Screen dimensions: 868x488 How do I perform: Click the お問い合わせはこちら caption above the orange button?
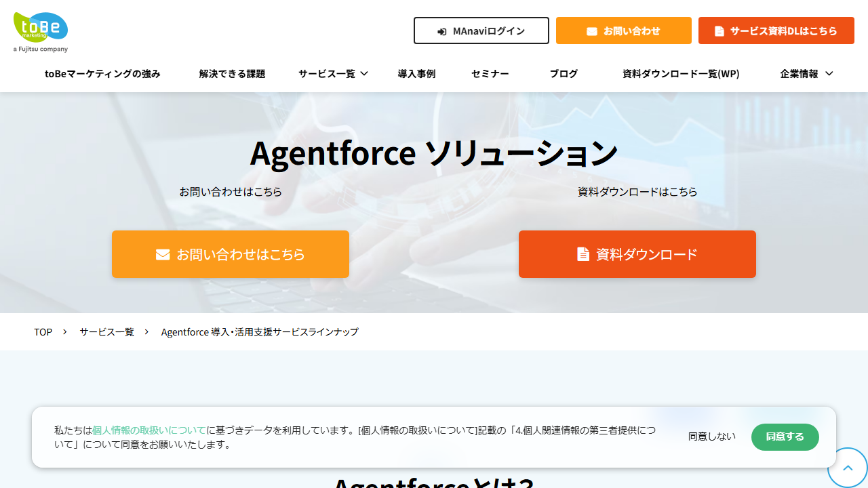231,192
